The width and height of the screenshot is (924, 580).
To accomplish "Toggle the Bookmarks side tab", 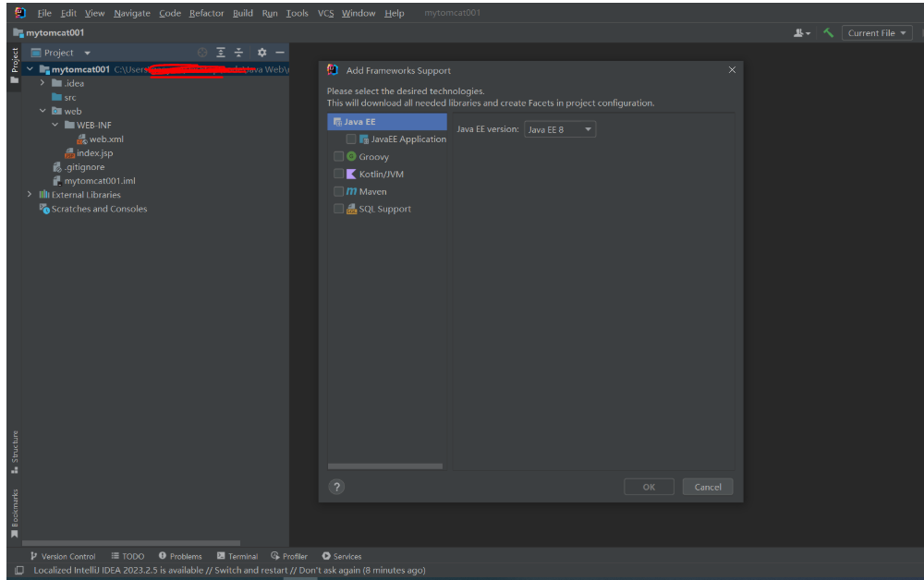I will (15, 514).
